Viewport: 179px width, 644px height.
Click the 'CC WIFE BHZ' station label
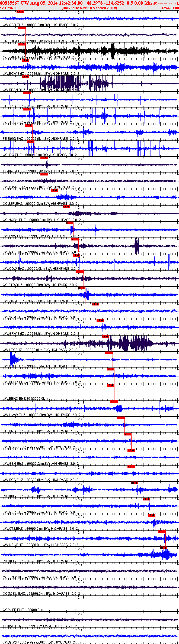pyautogui.click(x=13, y=610)
